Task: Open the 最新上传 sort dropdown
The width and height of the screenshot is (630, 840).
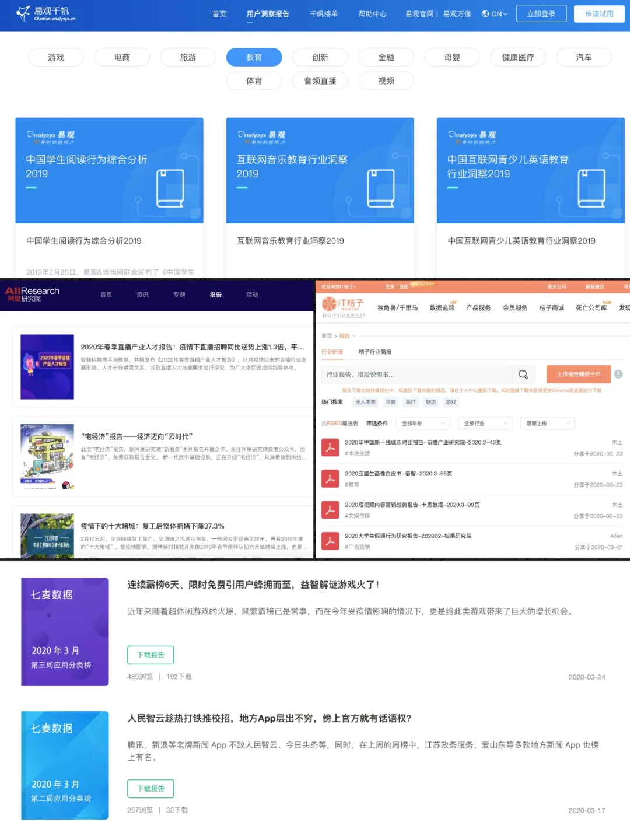Action: (547, 423)
